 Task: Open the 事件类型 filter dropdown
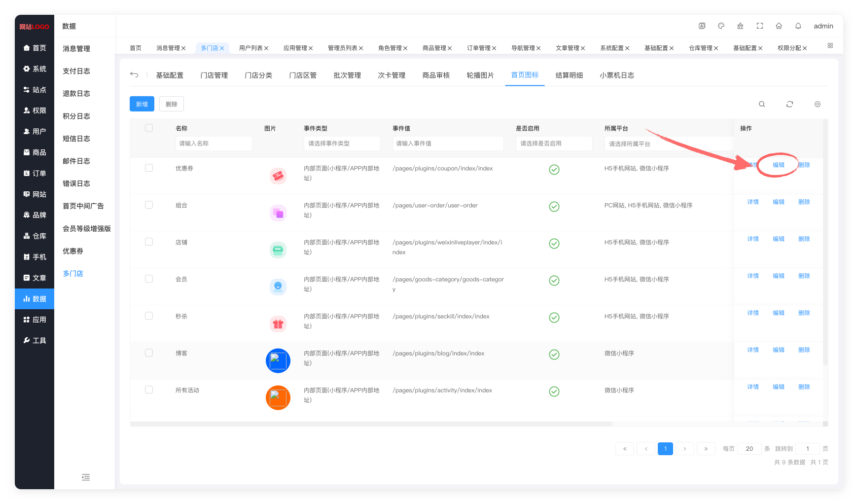click(x=342, y=144)
